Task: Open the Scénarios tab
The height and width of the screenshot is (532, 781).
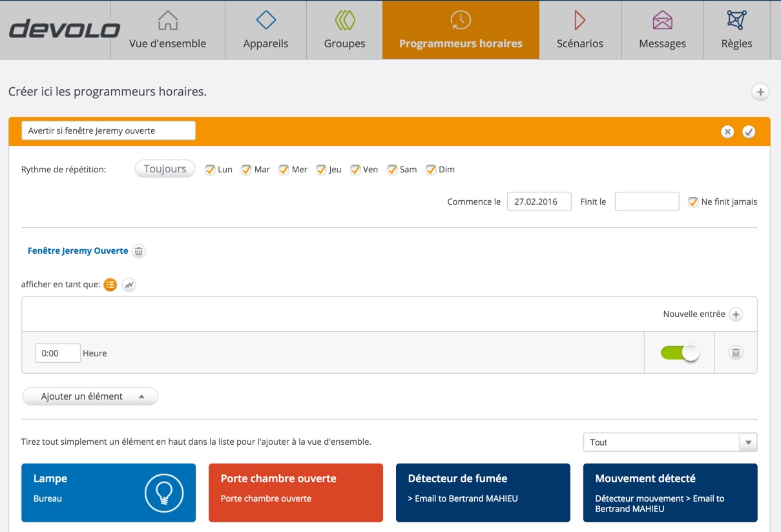Action: tap(579, 30)
